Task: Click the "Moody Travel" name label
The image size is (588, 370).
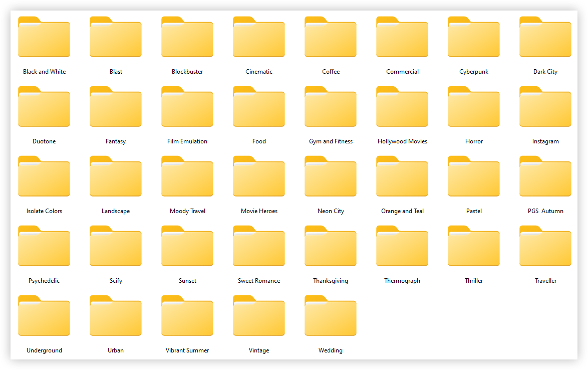Action: 187,211
